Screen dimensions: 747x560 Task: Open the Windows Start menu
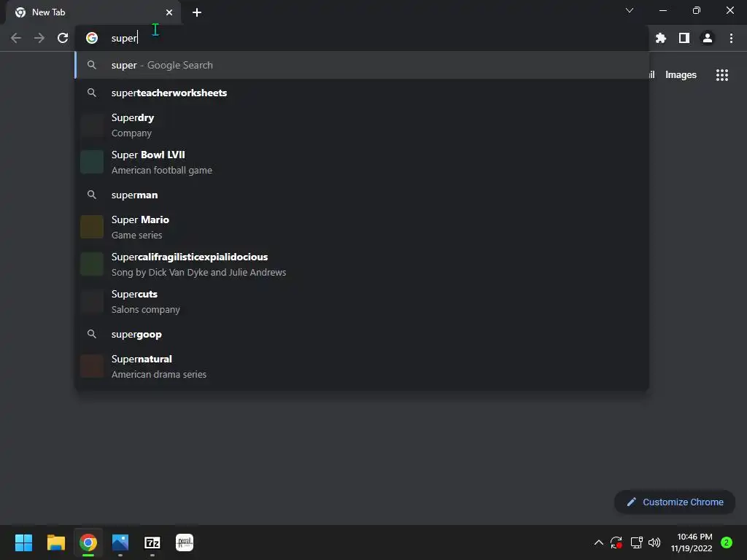[x=23, y=542]
